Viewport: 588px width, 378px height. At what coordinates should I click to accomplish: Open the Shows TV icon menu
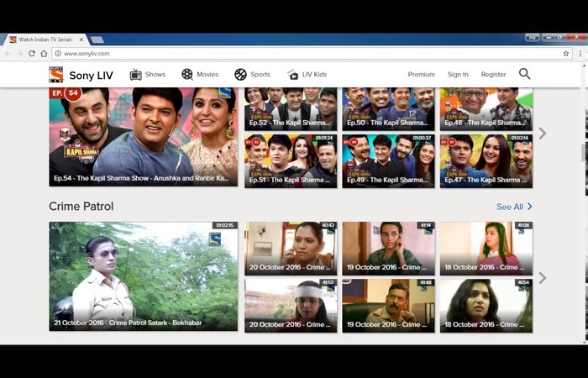pos(135,75)
